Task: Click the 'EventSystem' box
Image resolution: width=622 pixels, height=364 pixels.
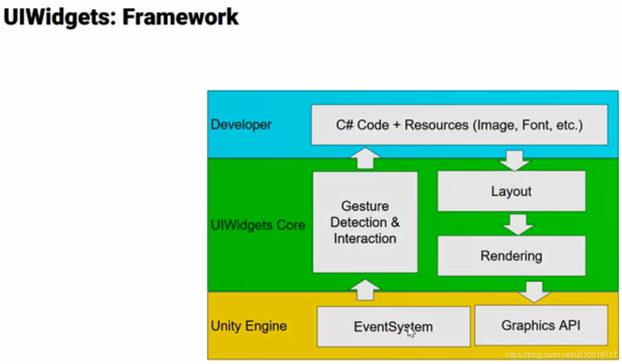Action: 393,327
